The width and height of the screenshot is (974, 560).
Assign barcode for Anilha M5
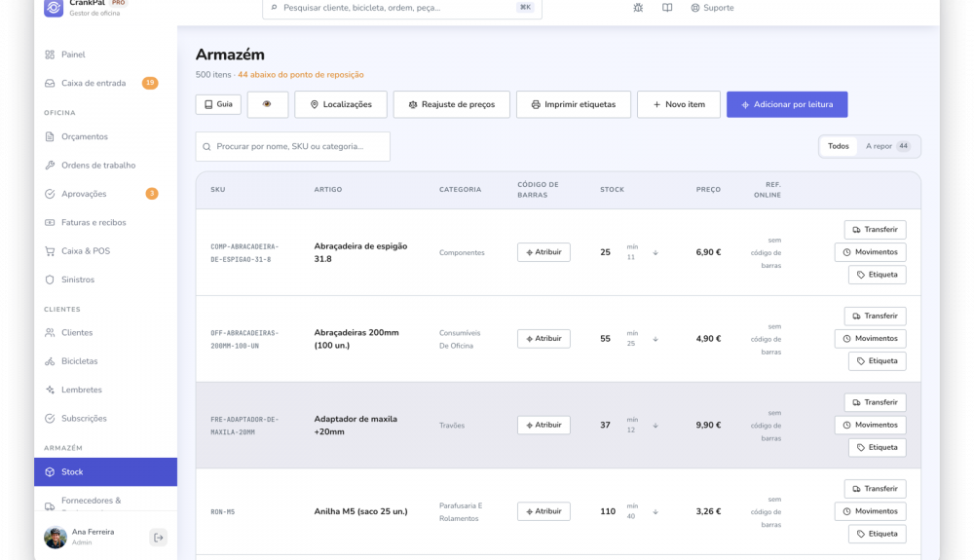(543, 511)
